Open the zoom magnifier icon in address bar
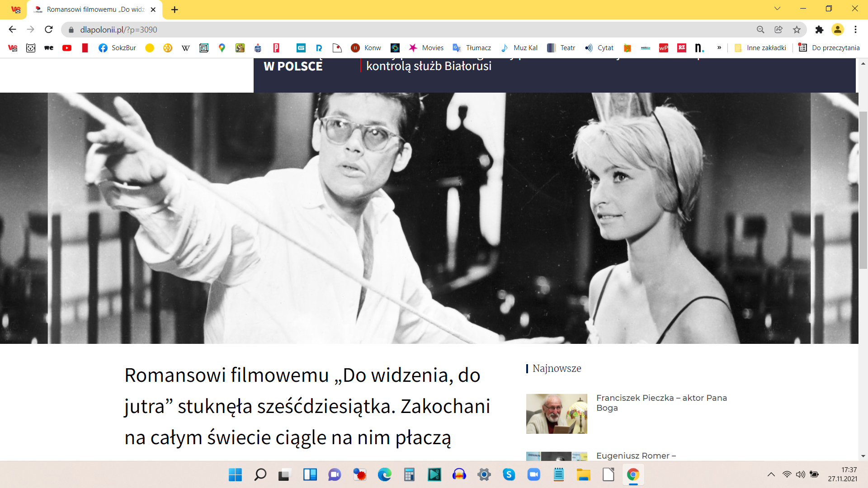The image size is (868, 488). [x=760, y=29]
